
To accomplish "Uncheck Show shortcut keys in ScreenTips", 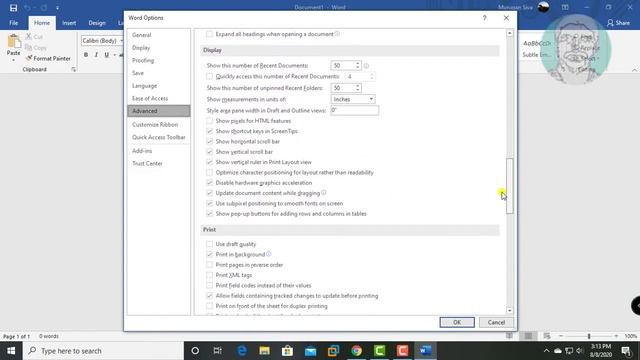I will [209, 131].
